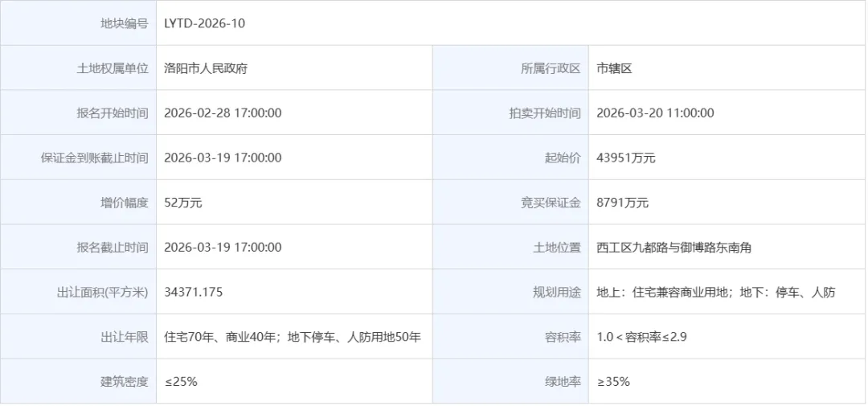This screenshot has width=868, height=406.
Task: Click the starting price 43951万元
Action: click(626, 158)
